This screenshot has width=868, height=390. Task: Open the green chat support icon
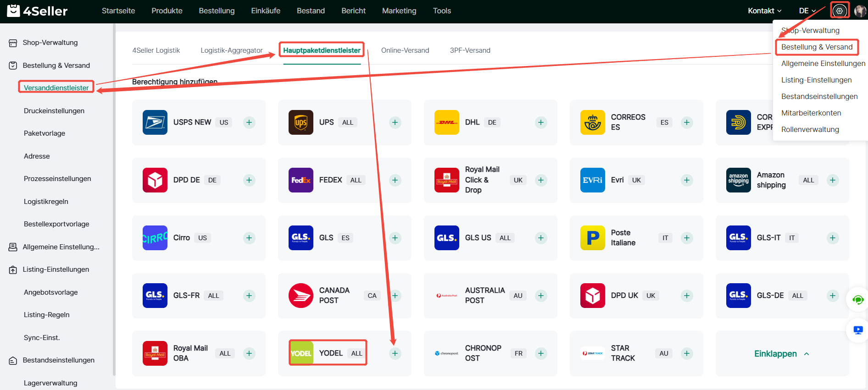pos(858,300)
